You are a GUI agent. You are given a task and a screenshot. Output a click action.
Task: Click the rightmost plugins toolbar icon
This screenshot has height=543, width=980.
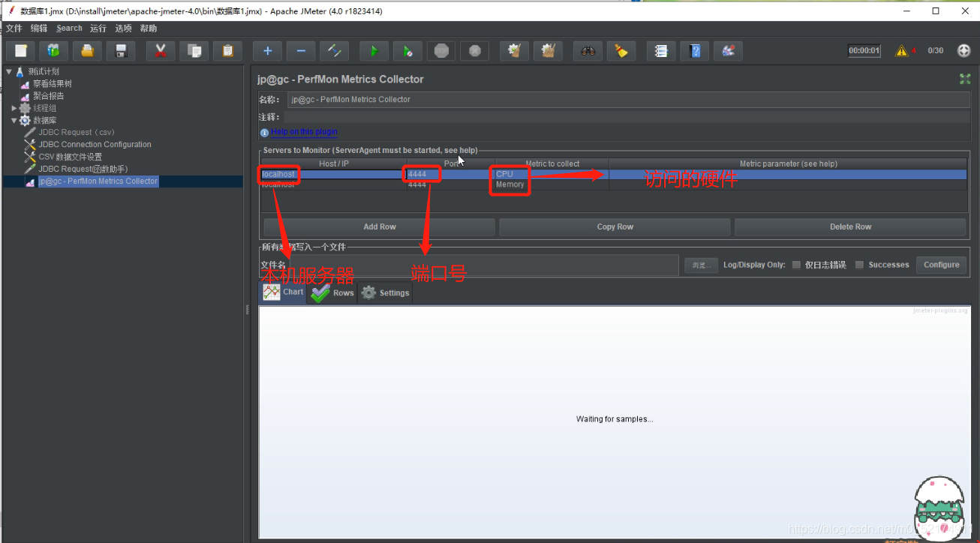tap(728, 51)
